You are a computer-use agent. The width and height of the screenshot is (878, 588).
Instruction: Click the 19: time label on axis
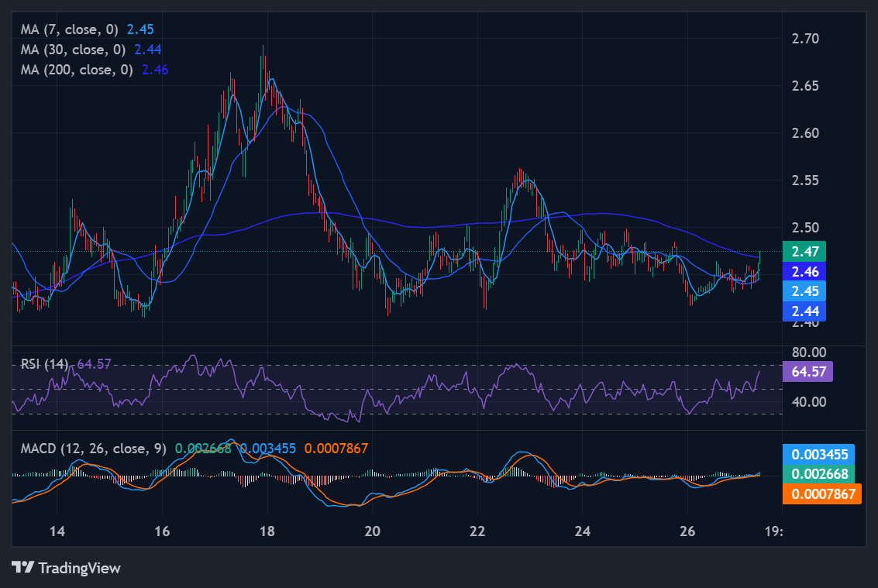(773, 531)
